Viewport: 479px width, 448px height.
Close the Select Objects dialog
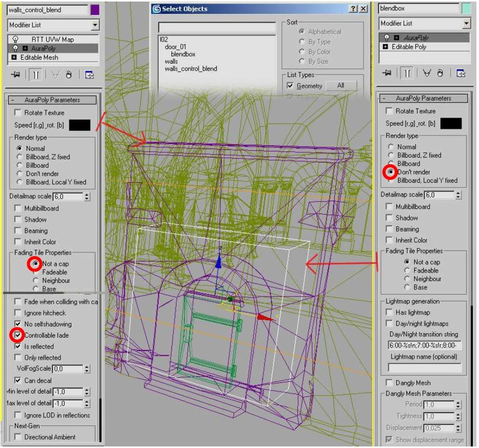click(x=363, y=9)
